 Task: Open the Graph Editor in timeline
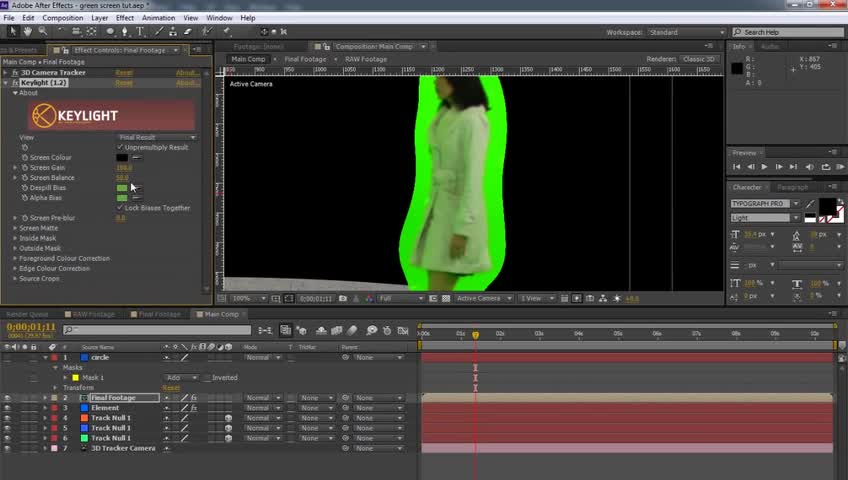click(x=403, y=330)
